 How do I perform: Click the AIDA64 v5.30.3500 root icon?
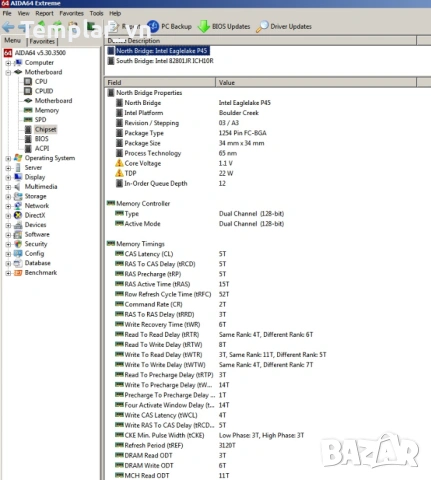coord(8,53)
